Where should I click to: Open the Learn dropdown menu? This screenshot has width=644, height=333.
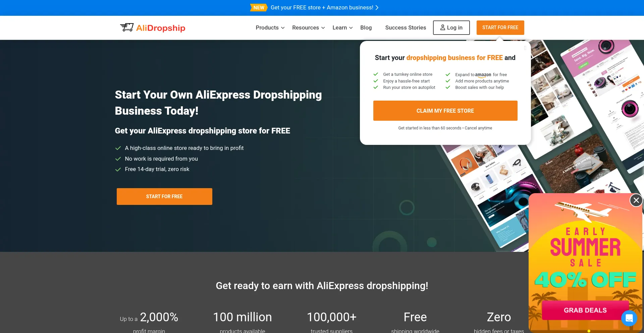tap(342, 27)
